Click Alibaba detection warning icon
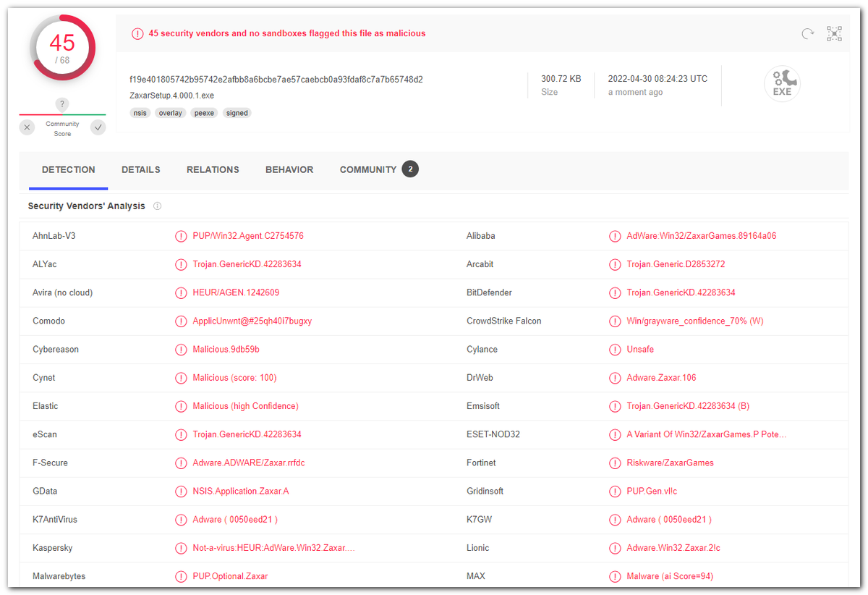The width and height of the screenshot is (868, 595). coord(615,236)
